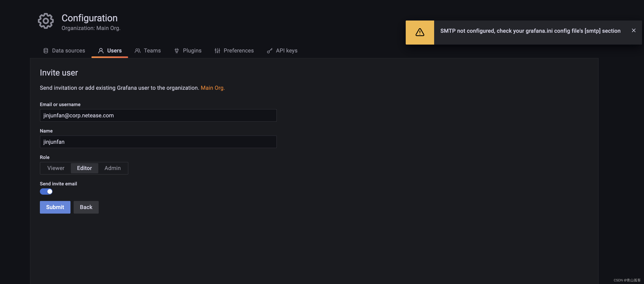Viewport: 644px width, 284px height.
Task: Click the Teams group icon
Action: 137,51
